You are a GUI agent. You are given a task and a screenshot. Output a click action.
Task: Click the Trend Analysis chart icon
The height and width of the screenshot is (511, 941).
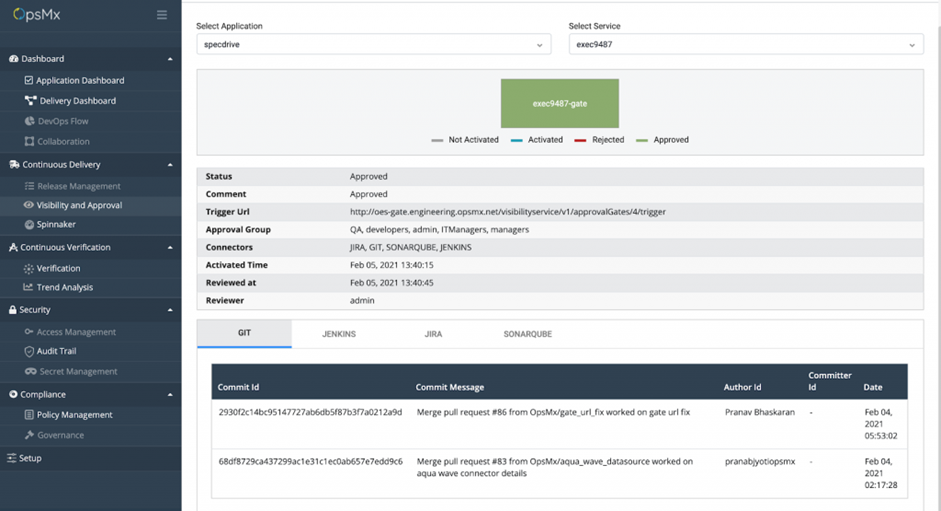(x=29, y=288)
